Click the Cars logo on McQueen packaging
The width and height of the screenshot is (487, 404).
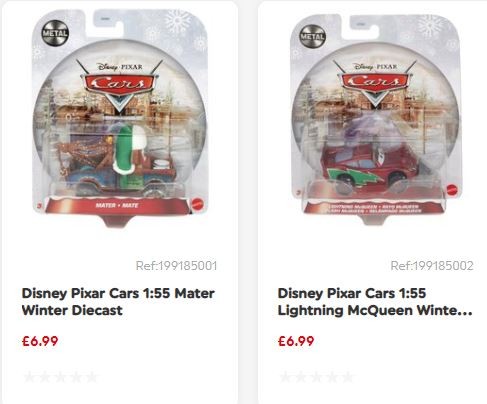click(x=375, y=83)
